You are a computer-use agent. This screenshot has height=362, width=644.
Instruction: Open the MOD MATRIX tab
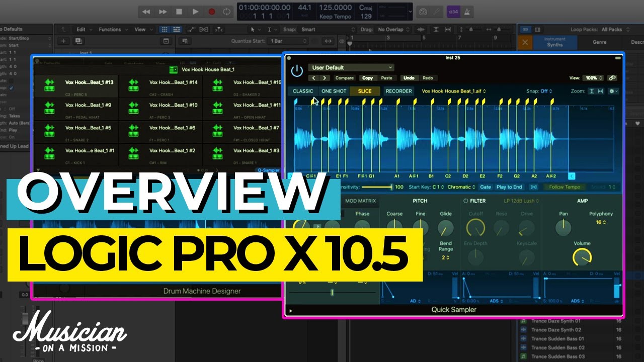(x=360, y=201)
